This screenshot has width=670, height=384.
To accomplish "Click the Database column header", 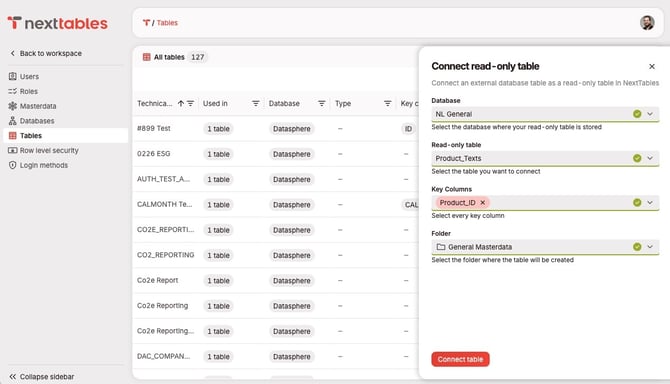I will pos(284,103).
